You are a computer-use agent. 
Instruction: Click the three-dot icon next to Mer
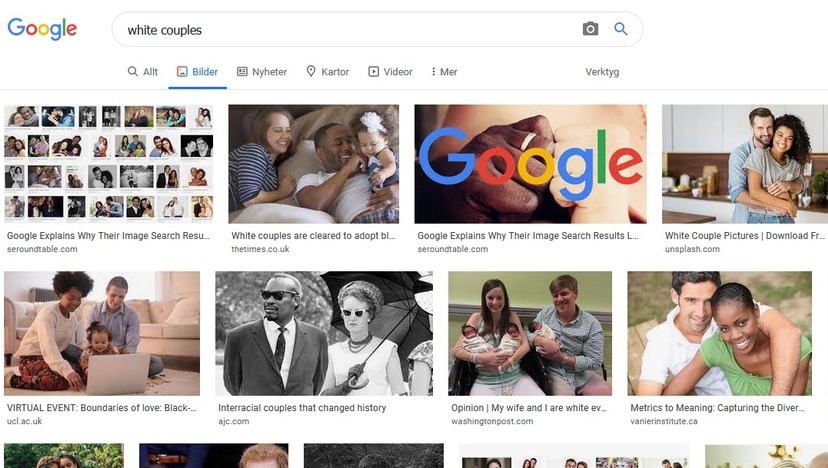click(433, 71)
